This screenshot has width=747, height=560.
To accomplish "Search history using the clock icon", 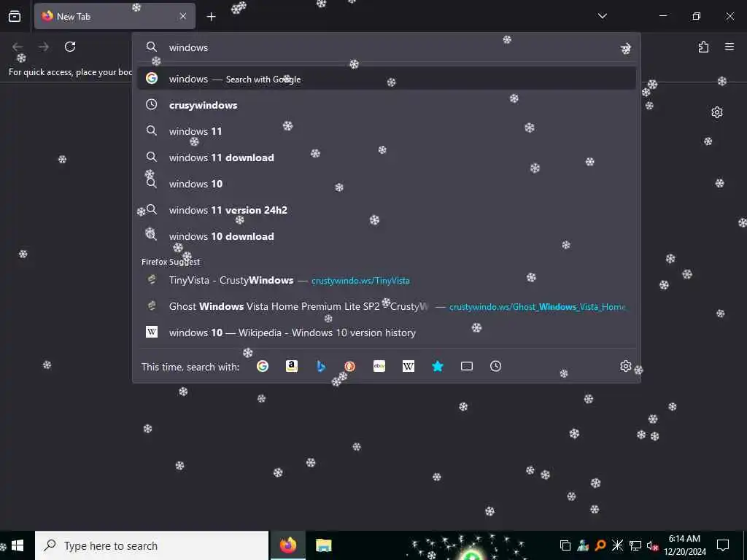I will 495,366.
